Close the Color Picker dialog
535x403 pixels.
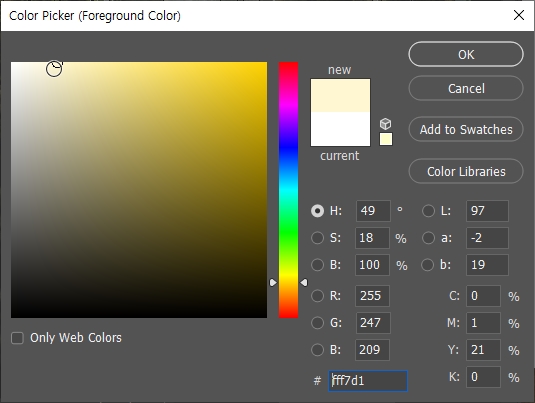519,15
